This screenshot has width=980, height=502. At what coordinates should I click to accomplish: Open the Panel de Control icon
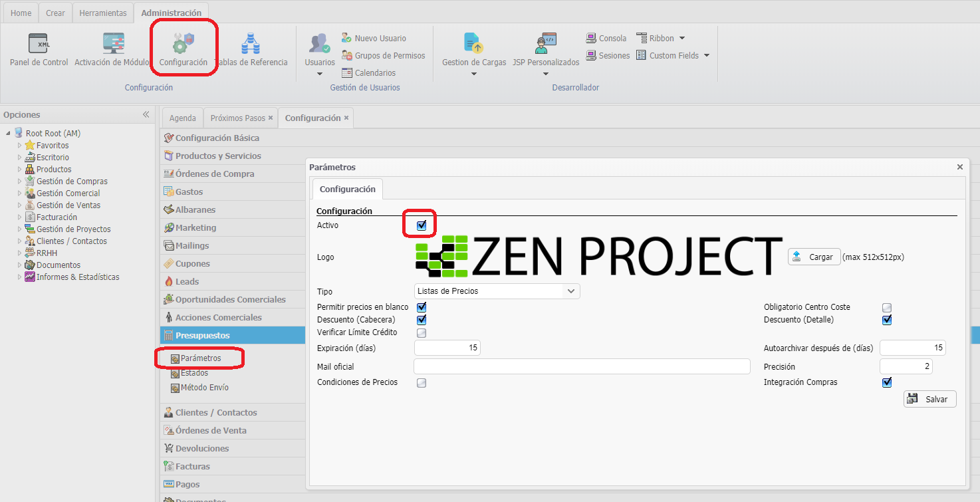pos(39,44)
